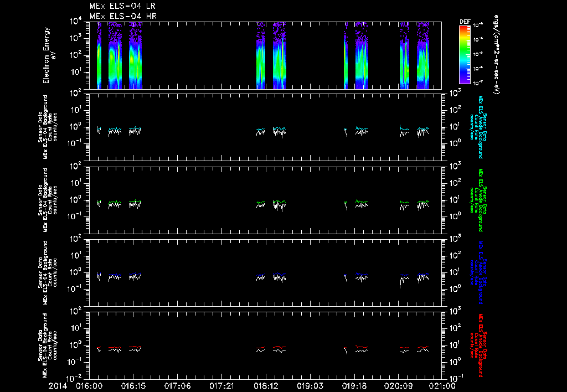Select the "019:18" time tick label
This screenshot has height=392, width=567.
click(354, 386)
